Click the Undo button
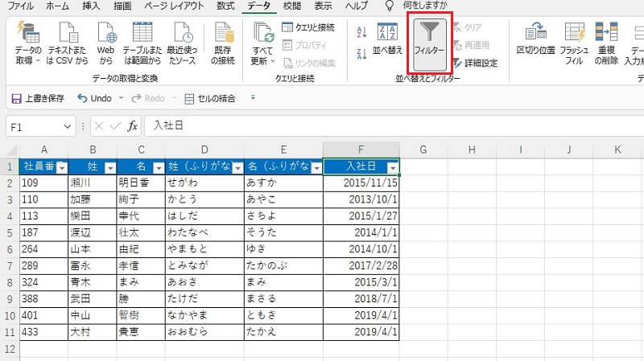Image resolution: width=644 pixels, height=361 pixels. pyautogui.click(x=95, y=98)
